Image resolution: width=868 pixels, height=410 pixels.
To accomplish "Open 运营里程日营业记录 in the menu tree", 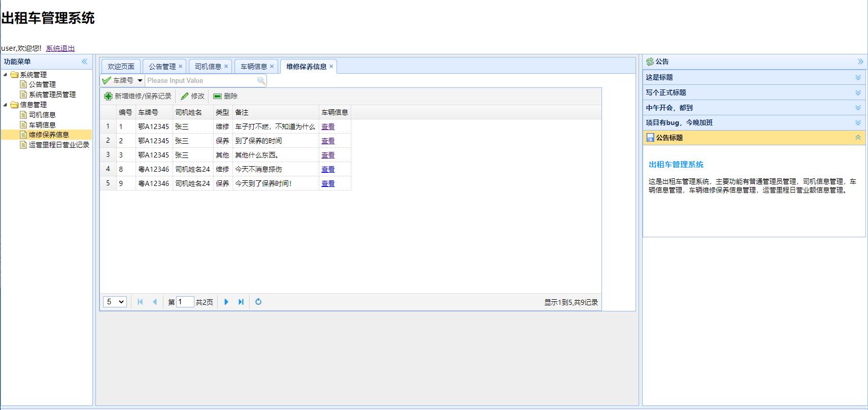I will [59, 145].
